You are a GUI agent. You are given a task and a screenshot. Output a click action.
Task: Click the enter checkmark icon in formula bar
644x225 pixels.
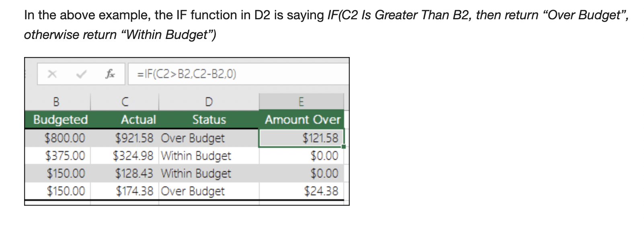click(x=82, y=74)
